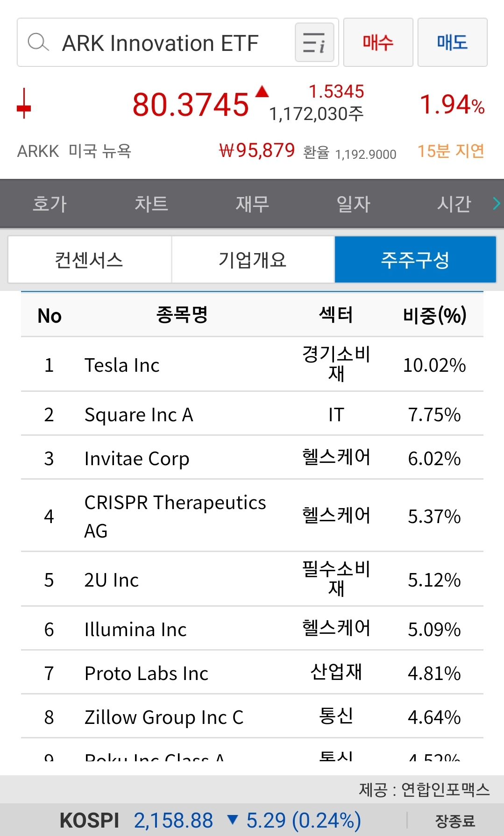Switch to the 호가 tab
The width and height of the screenshot is (504, 836).
[x=50, y=204]
